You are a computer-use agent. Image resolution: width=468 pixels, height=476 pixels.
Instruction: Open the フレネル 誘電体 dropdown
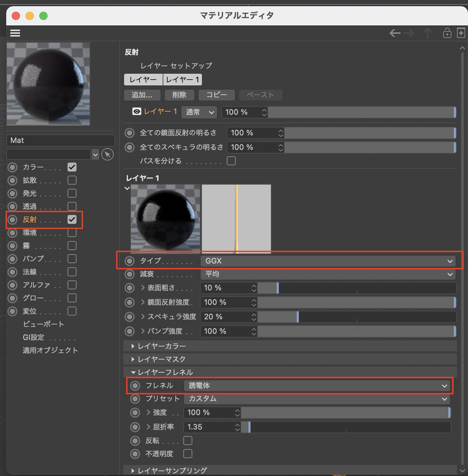click(317, 386)
